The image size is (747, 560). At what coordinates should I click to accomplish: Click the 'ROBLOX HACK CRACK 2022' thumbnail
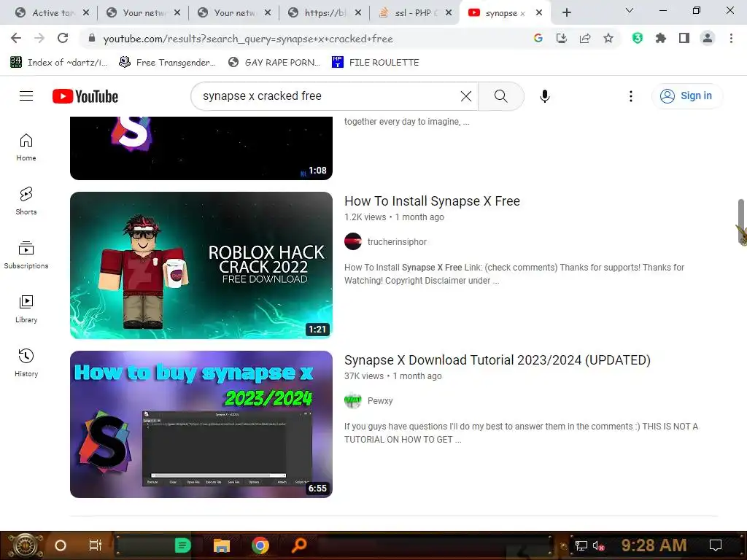click(201, 265)
